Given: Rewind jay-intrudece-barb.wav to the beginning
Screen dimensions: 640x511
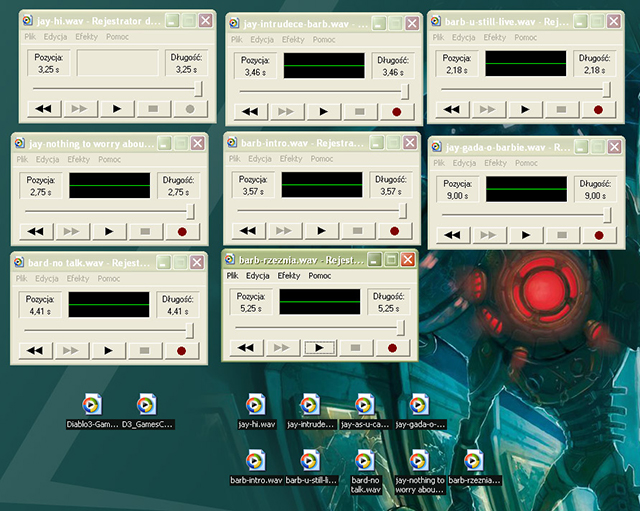Looking at the screenshot, I should pos(250,111).
